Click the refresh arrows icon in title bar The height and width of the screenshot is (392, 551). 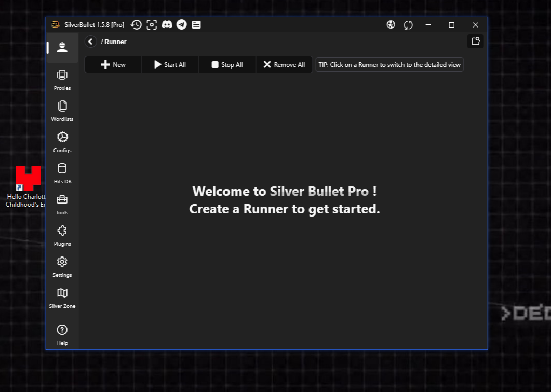408,25
